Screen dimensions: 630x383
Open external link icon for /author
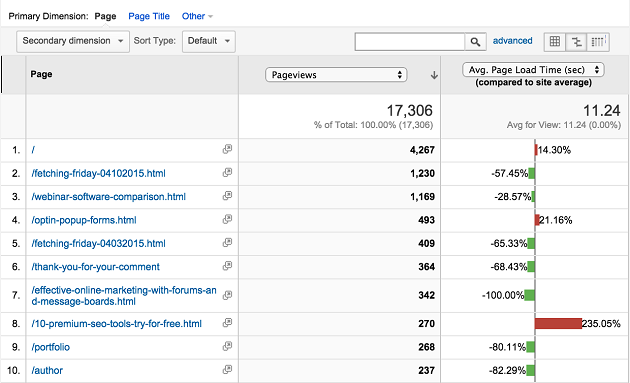pos(227,369)
